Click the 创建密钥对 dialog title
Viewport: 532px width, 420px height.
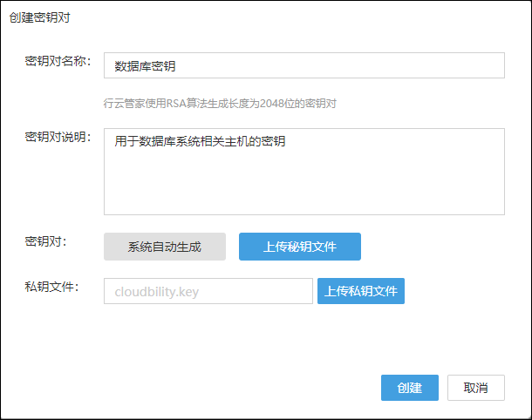41,17
